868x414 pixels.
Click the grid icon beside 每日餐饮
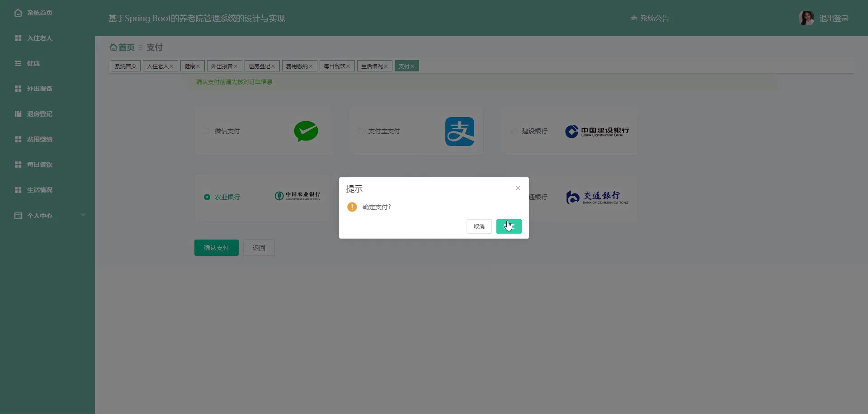(18, 165)
